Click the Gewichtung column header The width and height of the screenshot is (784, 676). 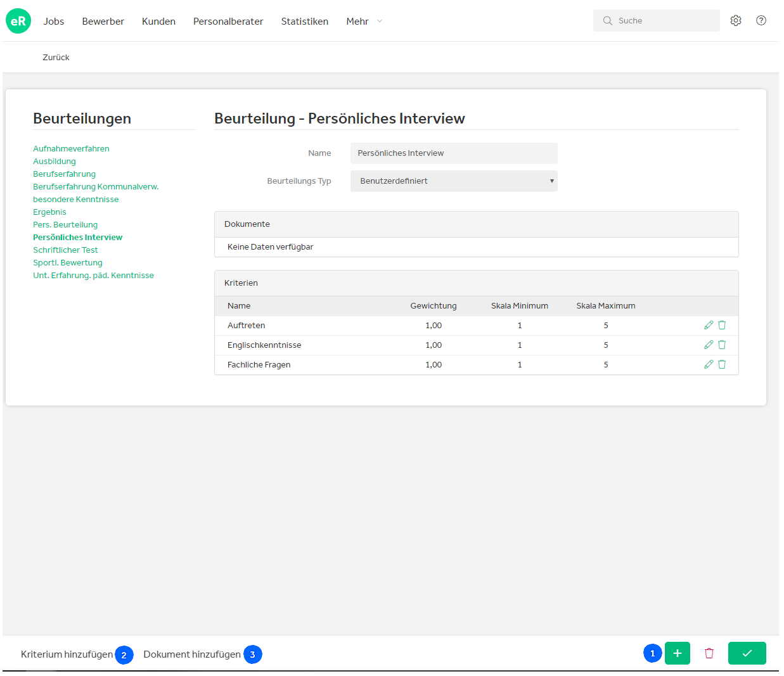pos(434,306)
